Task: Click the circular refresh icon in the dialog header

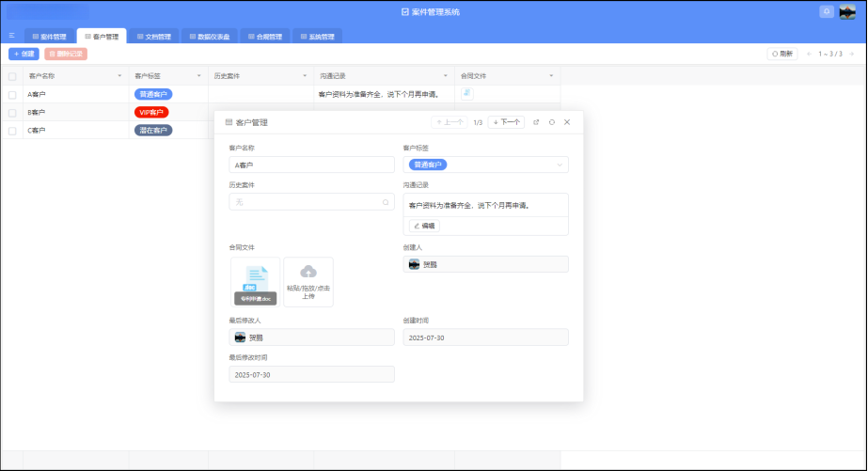Action: coord(552,122)
